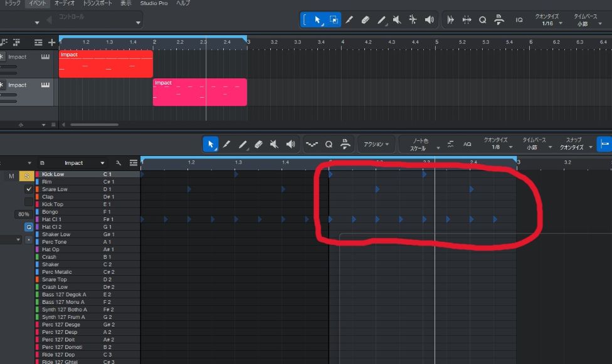Viewport: 612px width, 364px height.
Task: Open the トランスポート menu
Action: [97, 3]
